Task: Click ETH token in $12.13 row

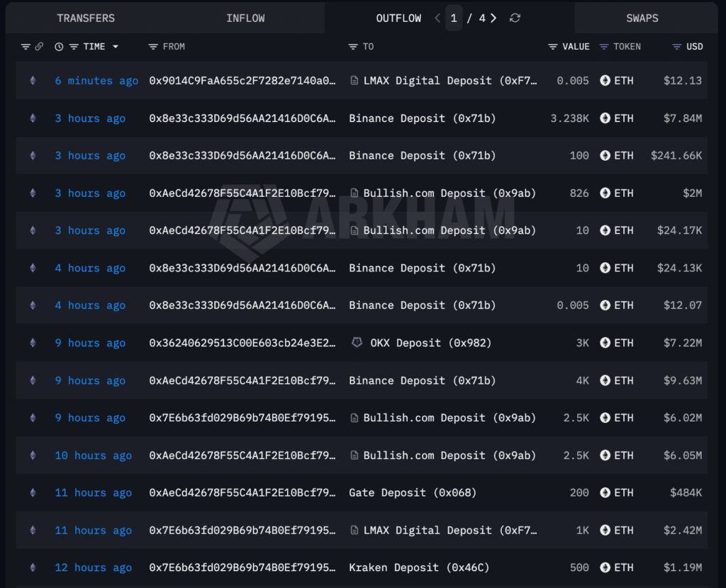Action: (617, 81)
